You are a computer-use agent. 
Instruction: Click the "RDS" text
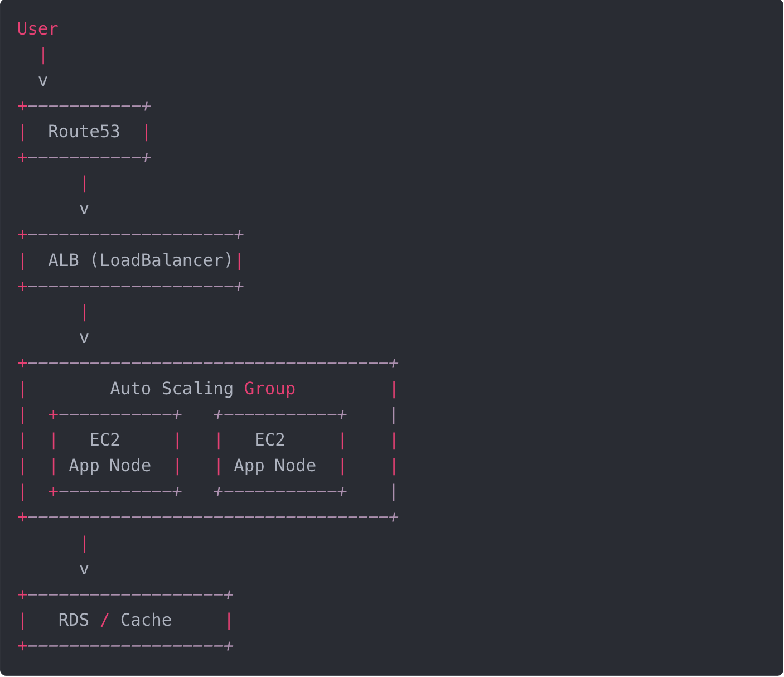[74, 620]
